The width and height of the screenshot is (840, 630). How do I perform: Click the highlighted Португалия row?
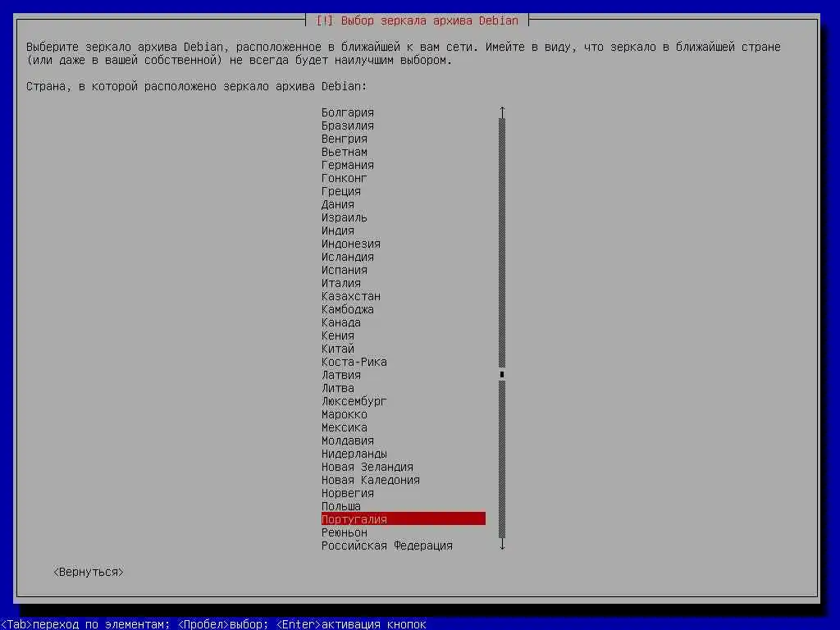click(404, 518)
